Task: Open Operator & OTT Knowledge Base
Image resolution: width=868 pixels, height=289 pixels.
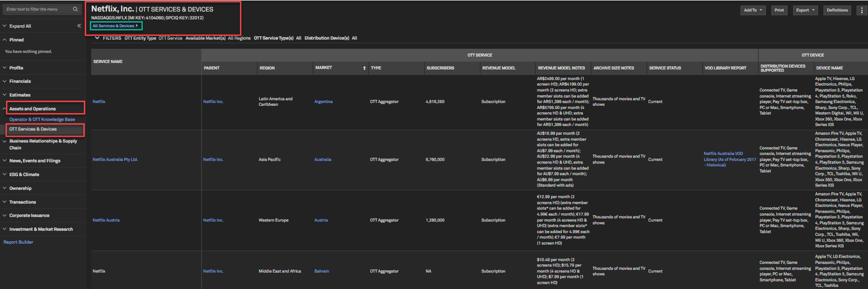Action: click(x=42, y=119)
